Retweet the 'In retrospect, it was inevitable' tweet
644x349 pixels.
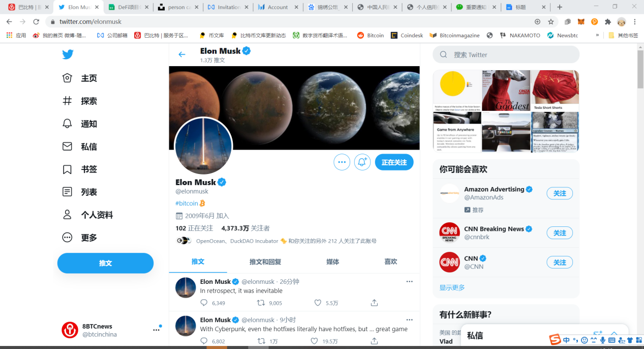click(x=261, y=303)
